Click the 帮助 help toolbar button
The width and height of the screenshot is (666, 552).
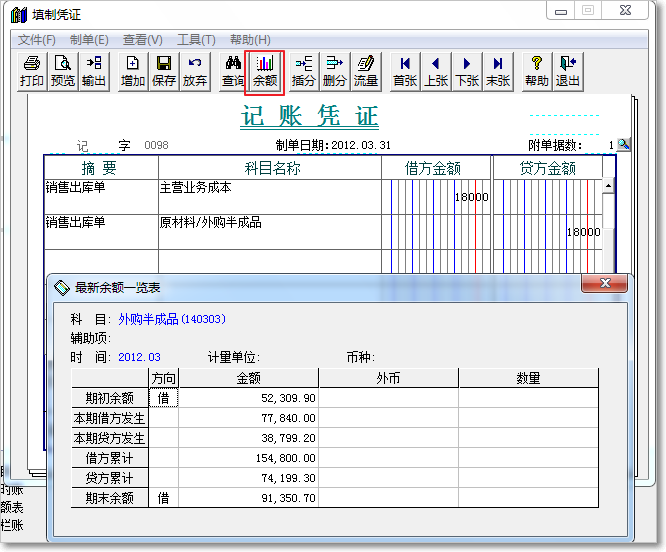[537, 71]
